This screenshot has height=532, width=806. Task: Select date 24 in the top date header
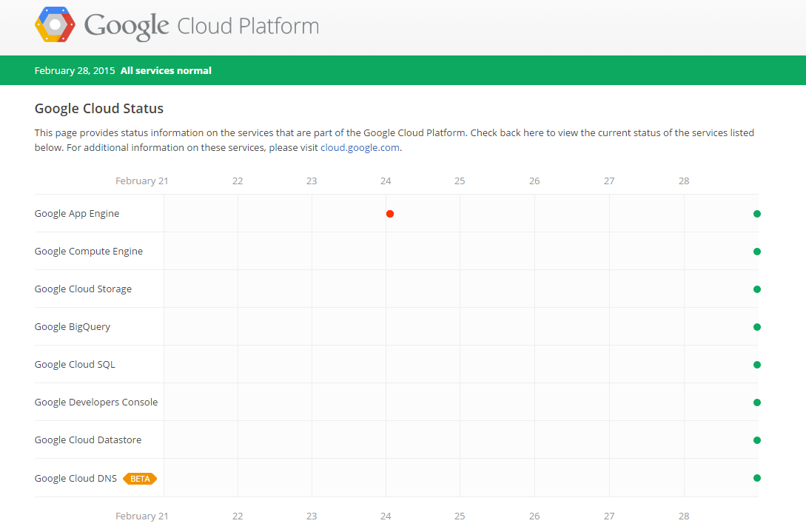[x=386, y=181]
